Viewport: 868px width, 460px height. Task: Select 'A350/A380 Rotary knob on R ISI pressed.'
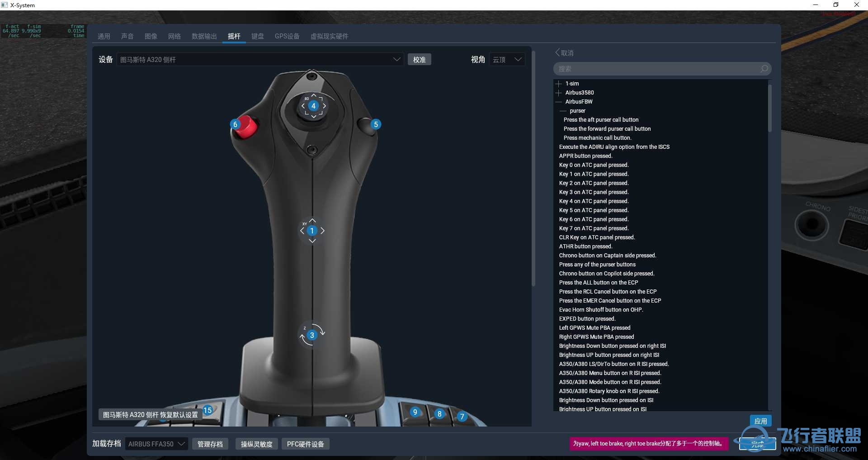click(x=609, y=391)
